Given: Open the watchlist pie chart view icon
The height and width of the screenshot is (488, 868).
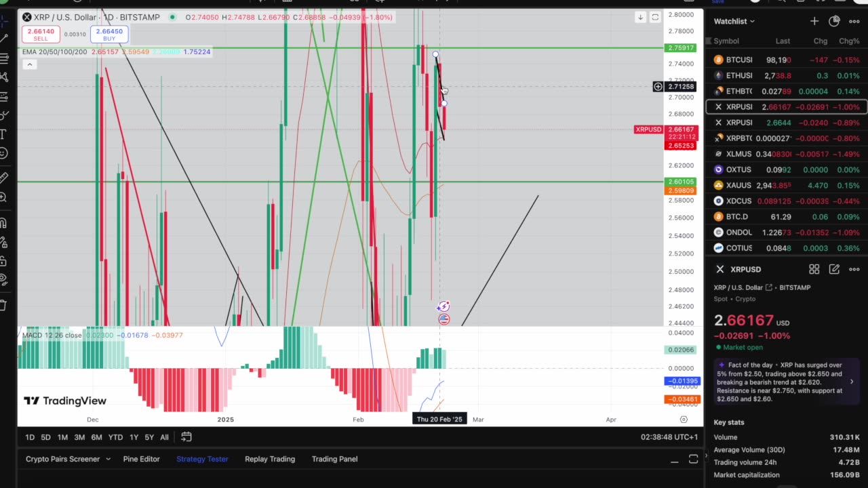Looking at the screenshot, I should pyautogui.click(x=835, y=21).
